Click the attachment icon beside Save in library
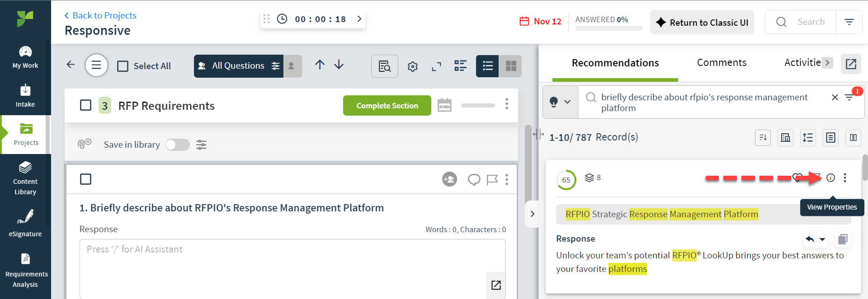 click(85, 144)
